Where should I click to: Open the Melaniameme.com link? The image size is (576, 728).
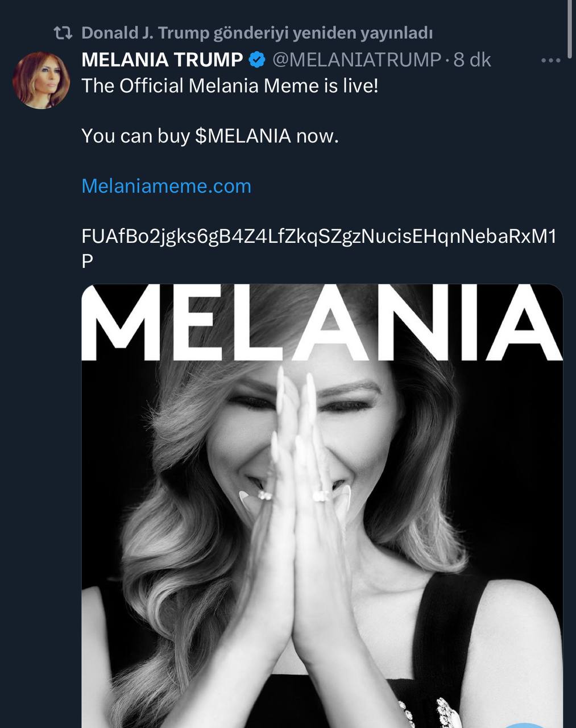pyautogui.click(x=165, y=184)
